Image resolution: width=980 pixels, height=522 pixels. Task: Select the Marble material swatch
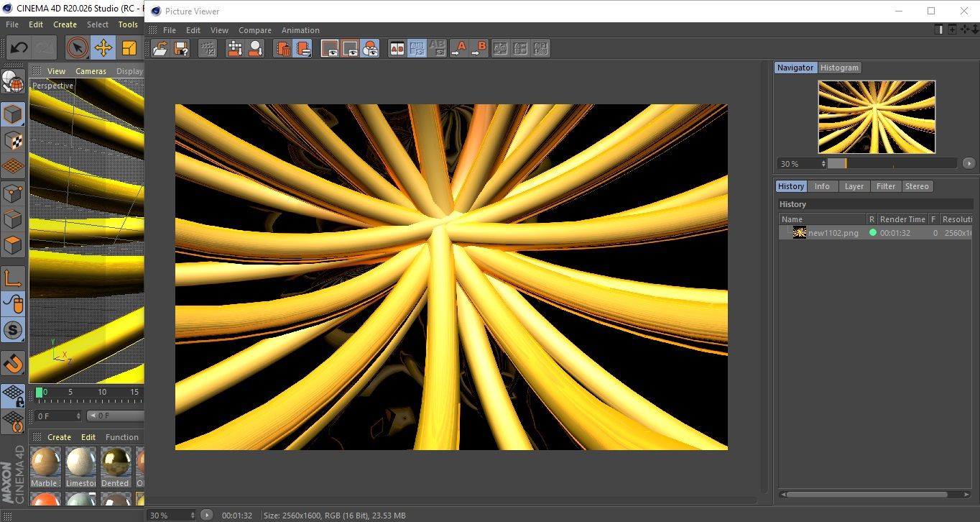tap(45, 467)
